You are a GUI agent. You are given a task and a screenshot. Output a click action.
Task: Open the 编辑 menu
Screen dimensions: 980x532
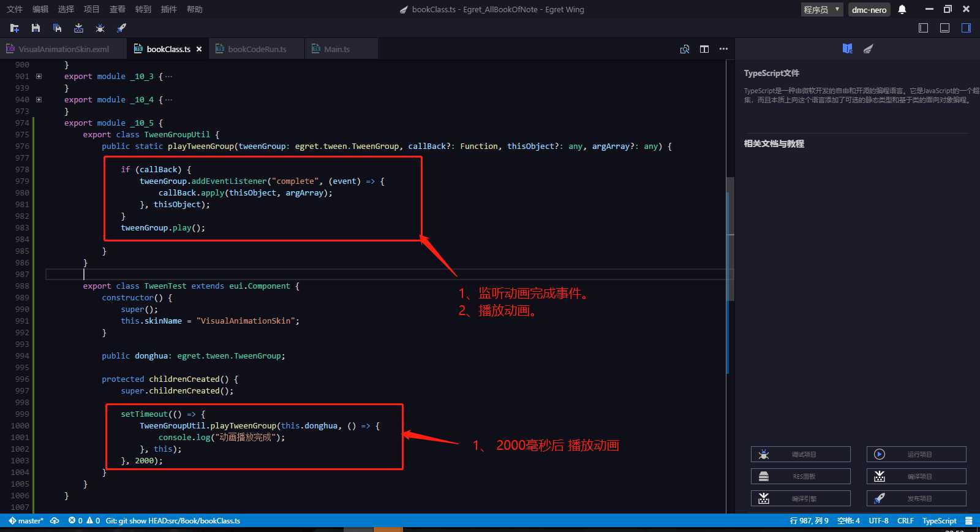[x=40, y=9]
